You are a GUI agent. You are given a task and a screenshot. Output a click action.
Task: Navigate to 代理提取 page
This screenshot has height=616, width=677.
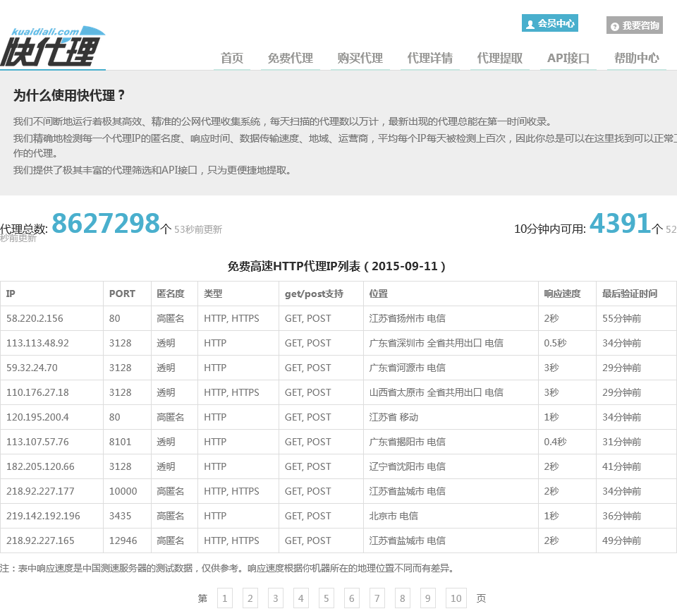tap(500, 58)
